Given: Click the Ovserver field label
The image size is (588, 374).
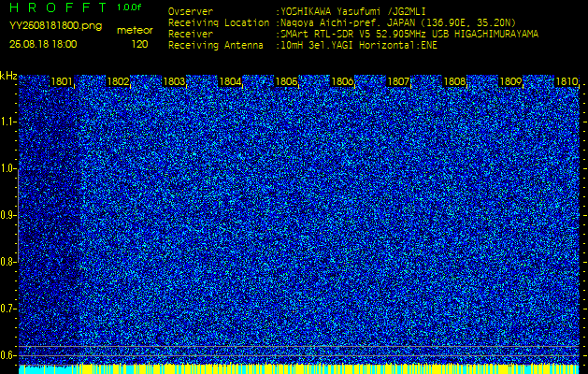Looking at the screenshot, I should [x=191, y=11].
